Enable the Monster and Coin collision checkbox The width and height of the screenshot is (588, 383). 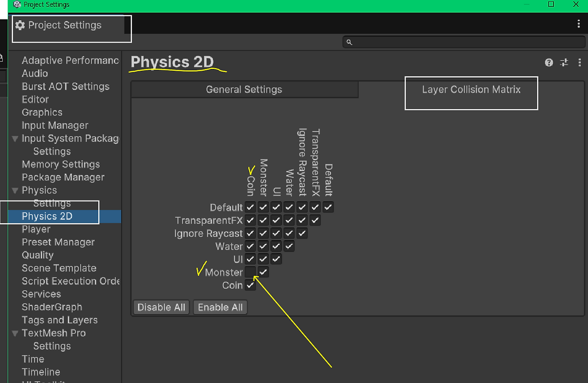250,272
